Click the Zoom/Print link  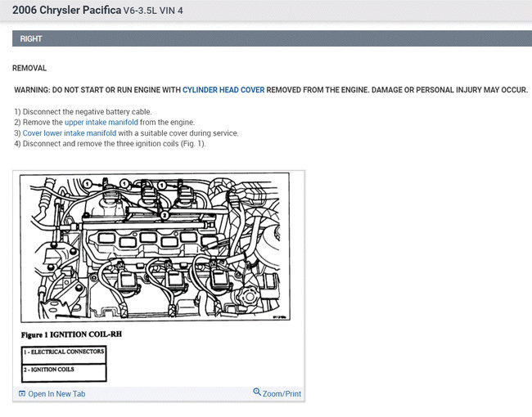tap(282, 394)
